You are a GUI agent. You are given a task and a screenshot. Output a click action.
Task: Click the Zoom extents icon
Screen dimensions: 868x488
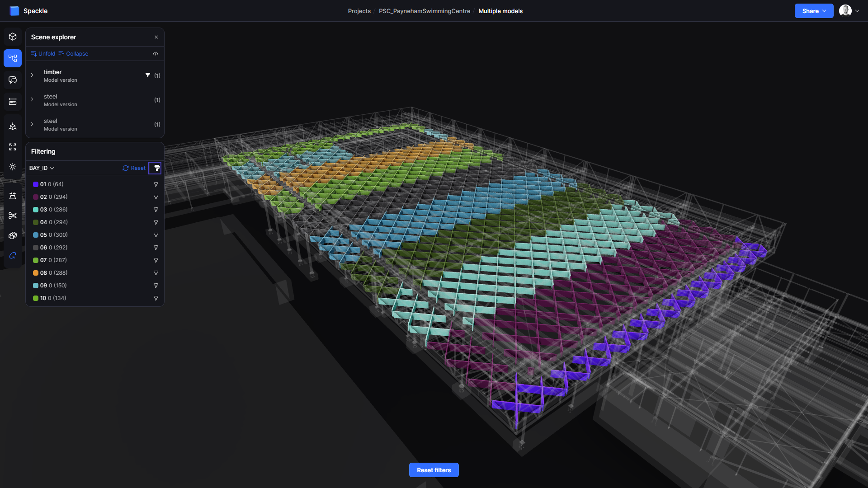[x=13, y=147]
